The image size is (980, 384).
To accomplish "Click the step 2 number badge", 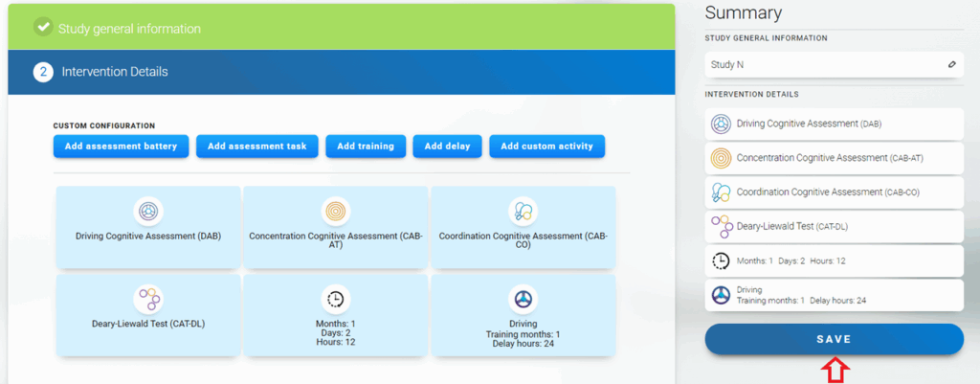I will point(42,72).
